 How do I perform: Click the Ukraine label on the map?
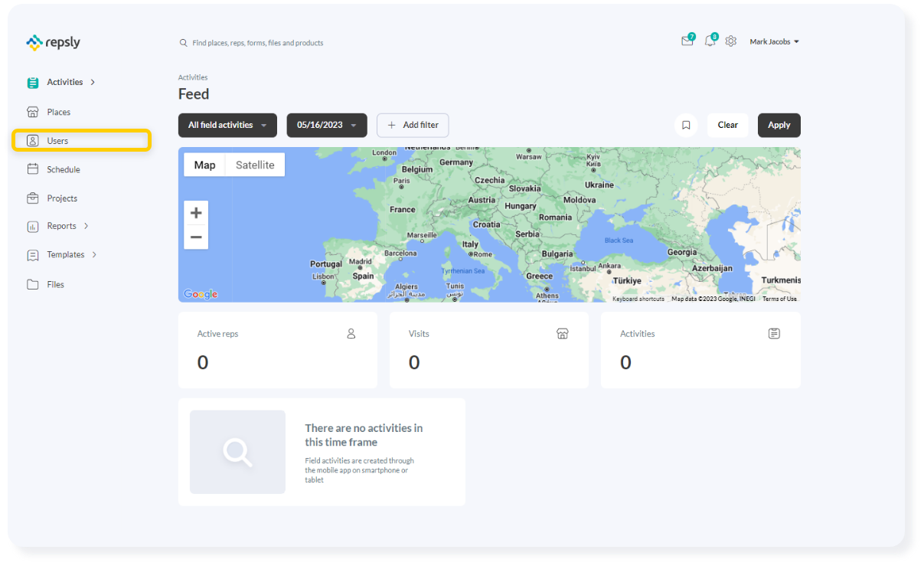tap(599, 185)
